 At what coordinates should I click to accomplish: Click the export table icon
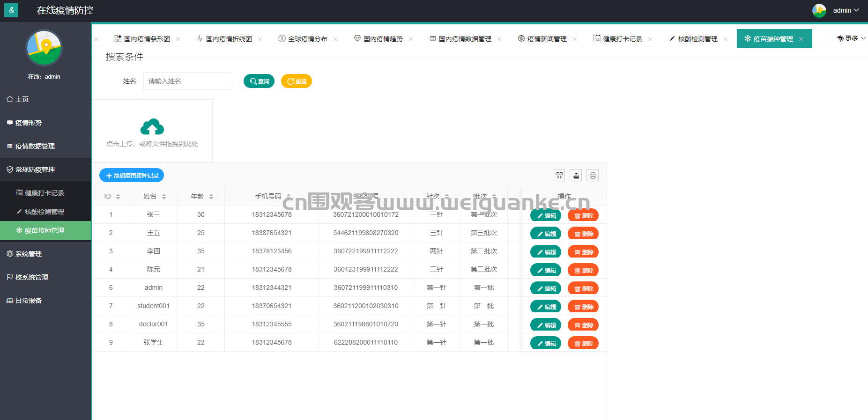pos(576,176)
